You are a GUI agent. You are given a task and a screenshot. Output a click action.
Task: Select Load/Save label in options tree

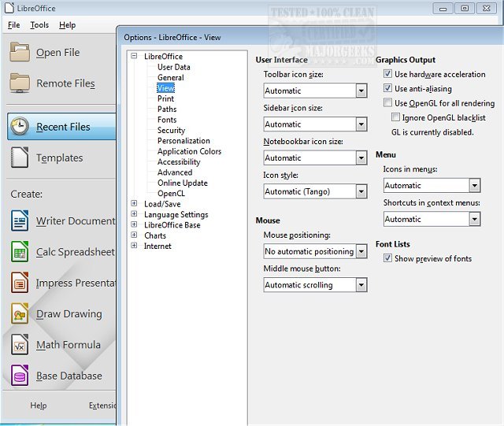tap(162, 204)
